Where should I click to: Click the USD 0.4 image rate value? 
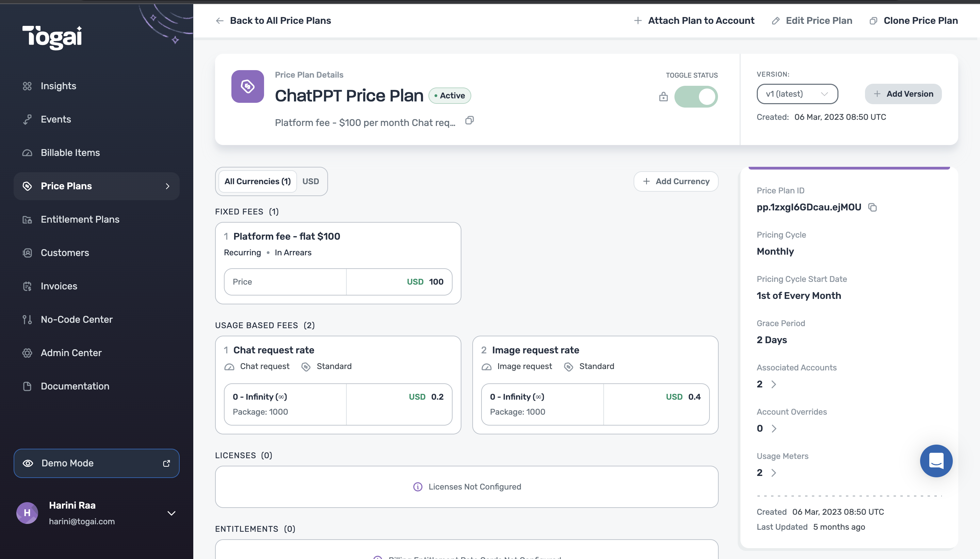[683, 397]
